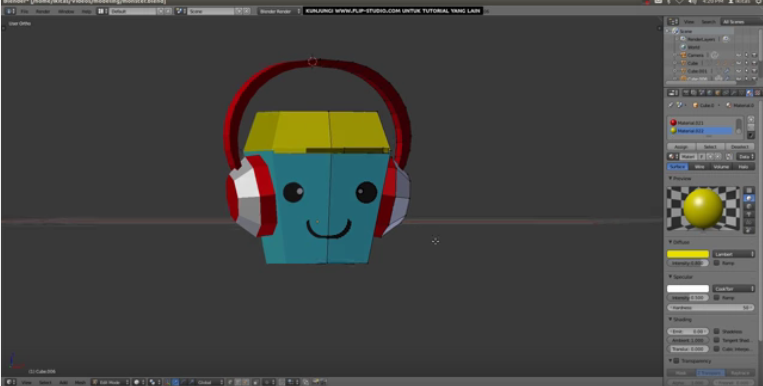This screenshot has height=386, width=763.
Task: Open the Texture properties tab icon
Action: [757, 92]
